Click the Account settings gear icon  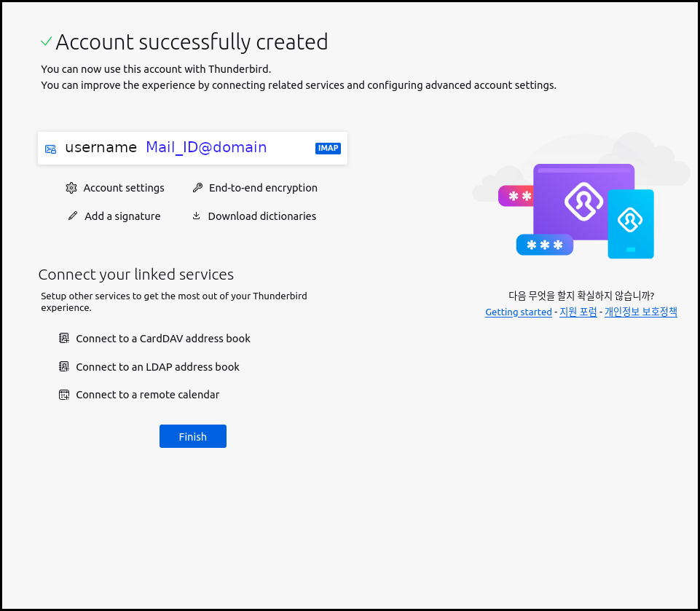tap(71, 188)
